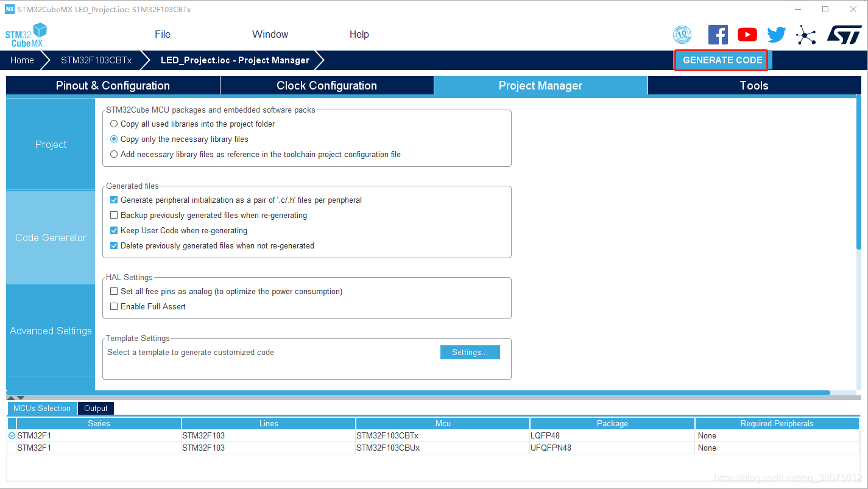Toggle Keep User Code when re-generating
This screenshot has height=489, width=868.
114,230
